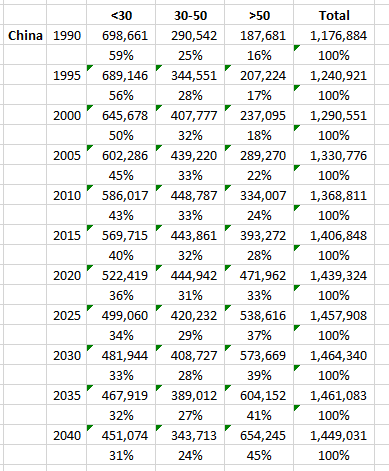The image size is (389, 471).
Task: Click the year 2035 cell
Action: (67, 395)
